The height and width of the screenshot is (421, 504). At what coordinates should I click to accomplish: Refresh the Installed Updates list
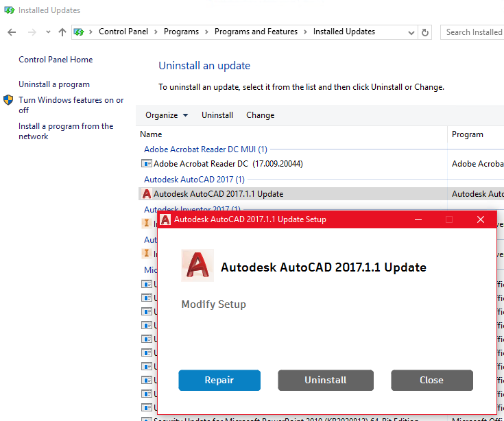[425, 32]
